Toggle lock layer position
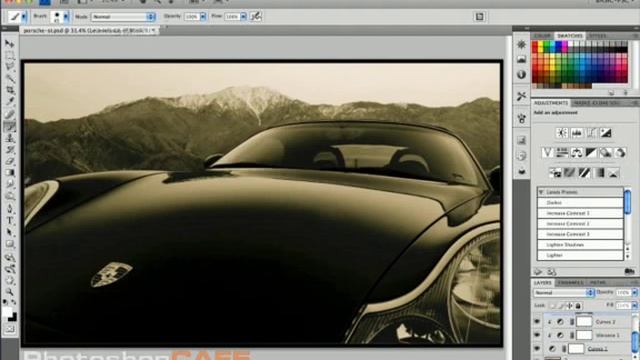The width and height of the screenshot is (640, 360). [x=570, y=305]
